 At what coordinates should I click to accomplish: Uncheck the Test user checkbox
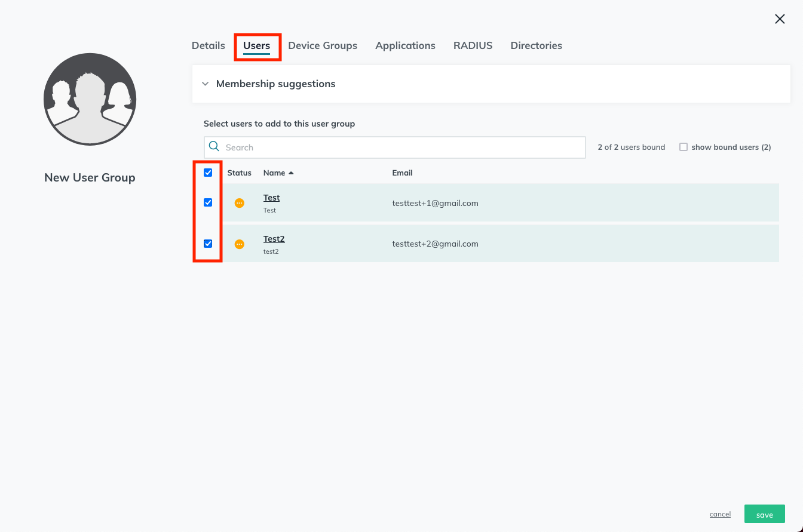pos(208,202)
